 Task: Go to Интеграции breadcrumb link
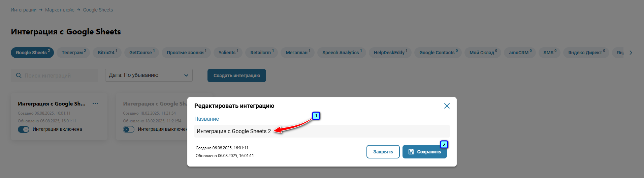pos(24,10)
